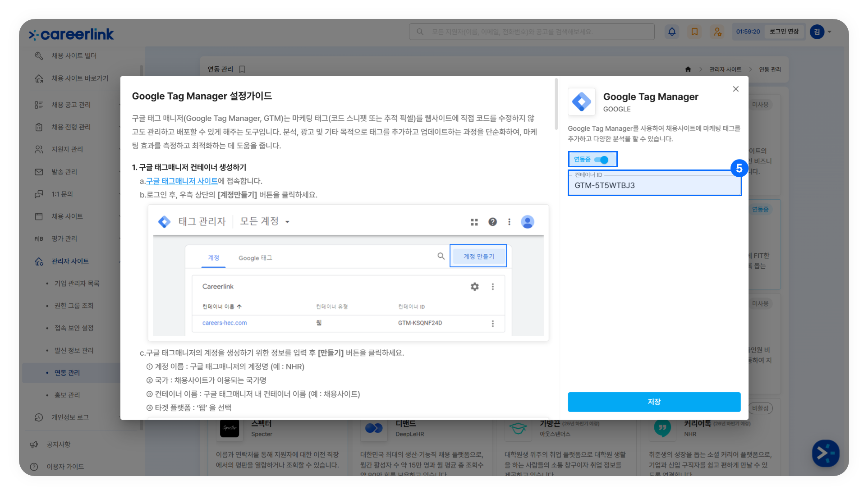Image resolution: width=868 pixels, height=495 pixels.
Task: Select 홍보 관리 in sidebar
Action: (67, 395)
